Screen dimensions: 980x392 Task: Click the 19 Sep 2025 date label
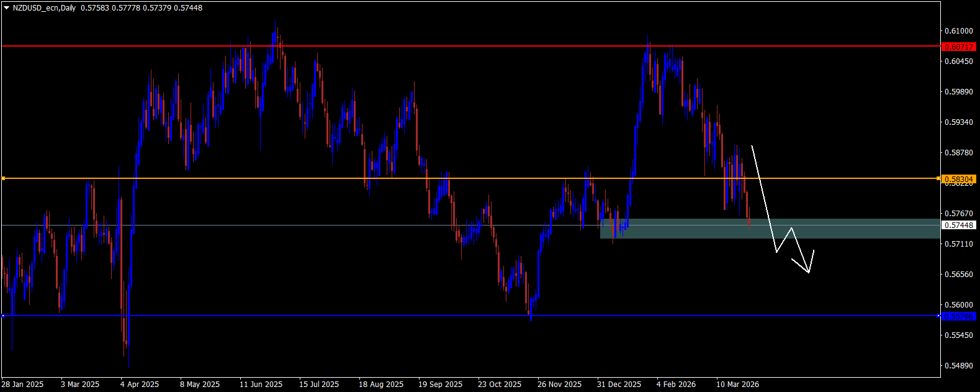point(441,385)
